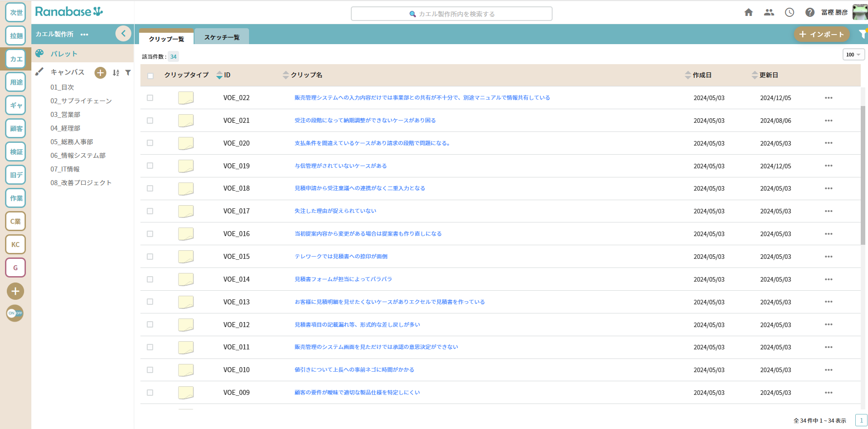Open the 100 rows-per-page dropdown

coord(853,55)
